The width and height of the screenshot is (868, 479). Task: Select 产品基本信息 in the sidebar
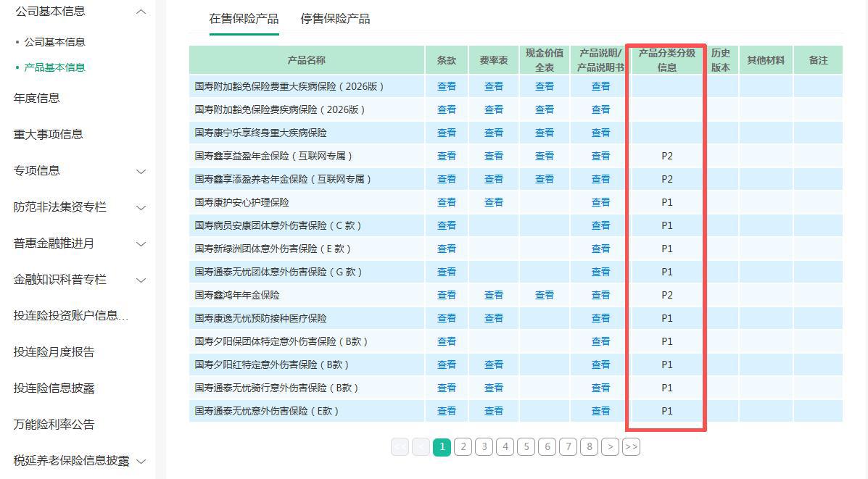(54, 67)
